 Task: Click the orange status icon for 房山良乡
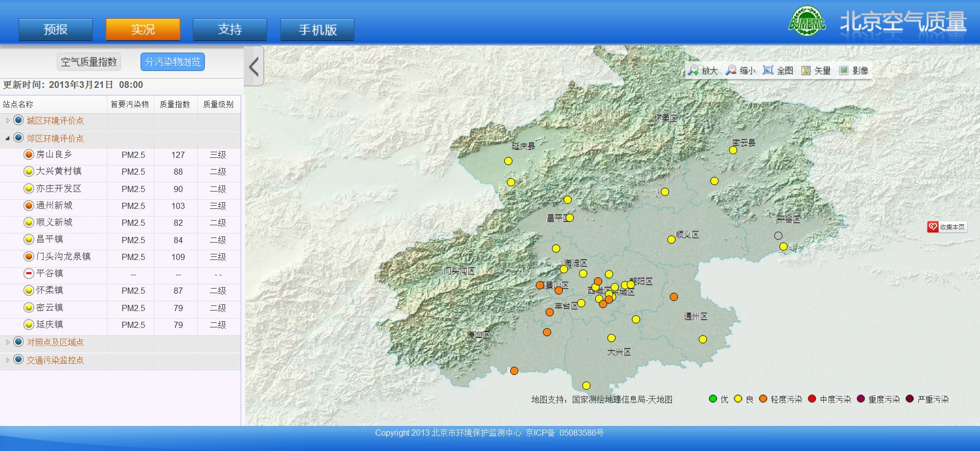(29, 155)
